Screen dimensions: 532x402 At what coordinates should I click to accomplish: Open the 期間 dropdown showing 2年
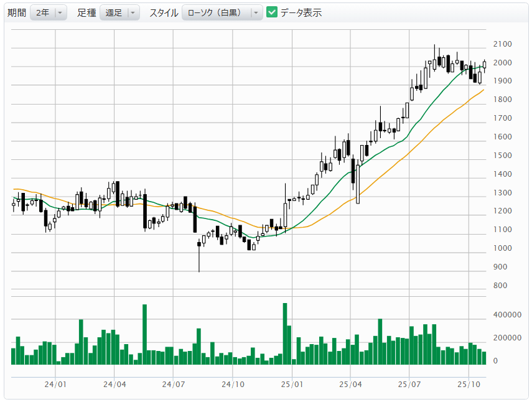click(49, 12)
